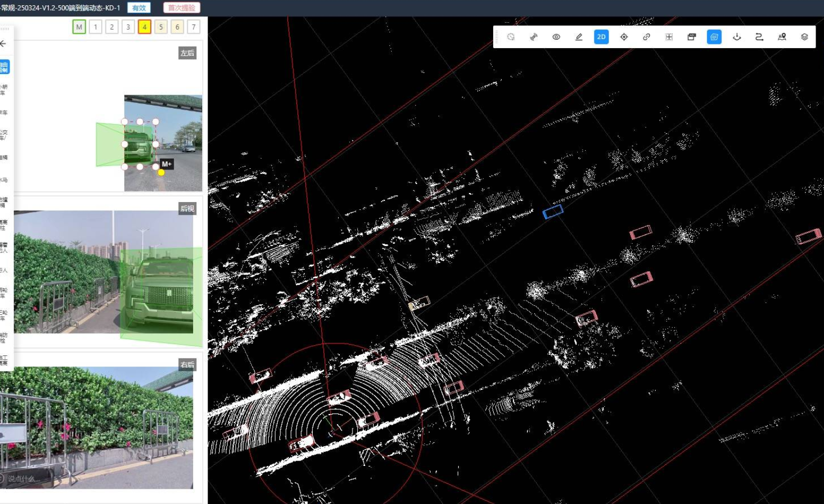824x504 pixels.
Task: Click the download-to-tray arrow icon
Action: (737, 37)
